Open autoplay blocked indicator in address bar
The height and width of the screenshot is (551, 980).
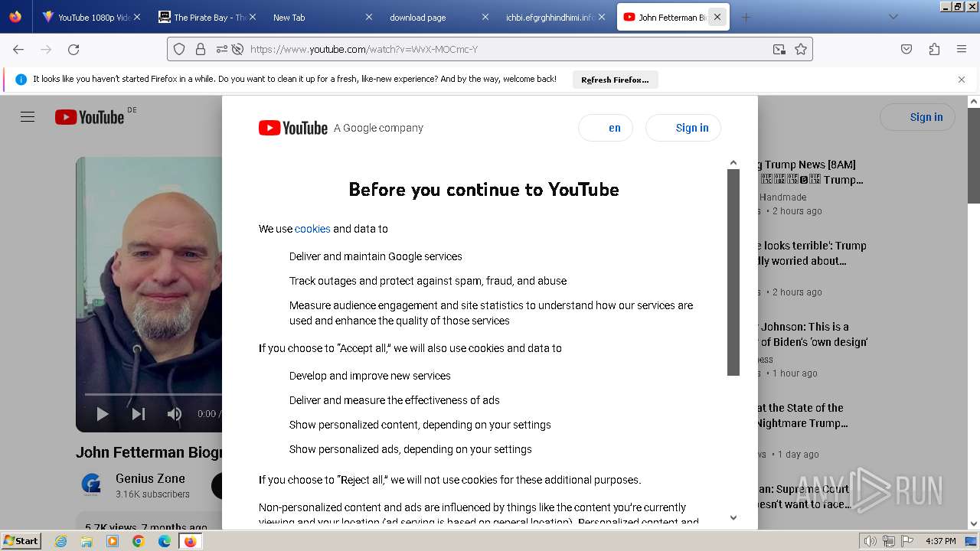237,49
